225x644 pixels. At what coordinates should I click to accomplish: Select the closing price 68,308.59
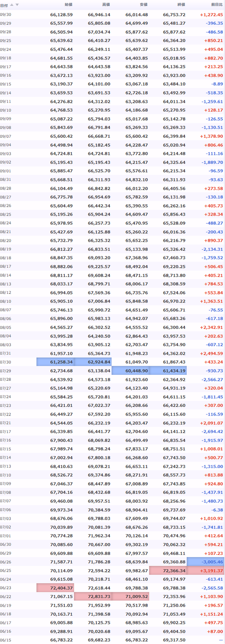(174, 284)
